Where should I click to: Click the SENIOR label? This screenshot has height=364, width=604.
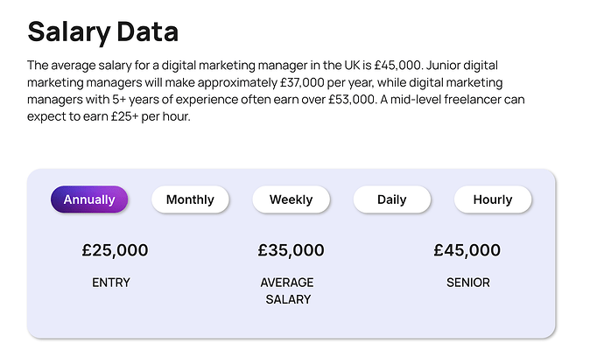pyautogui.click(x=467, y=283)
